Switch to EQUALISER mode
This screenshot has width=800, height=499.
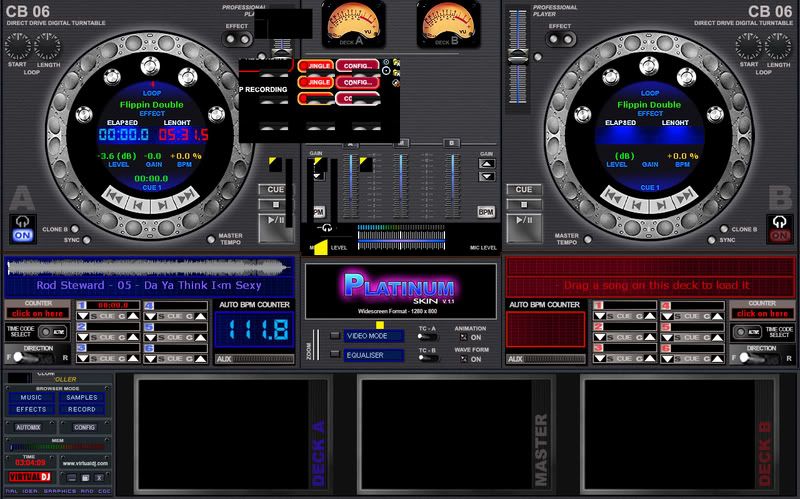point(373,355)
